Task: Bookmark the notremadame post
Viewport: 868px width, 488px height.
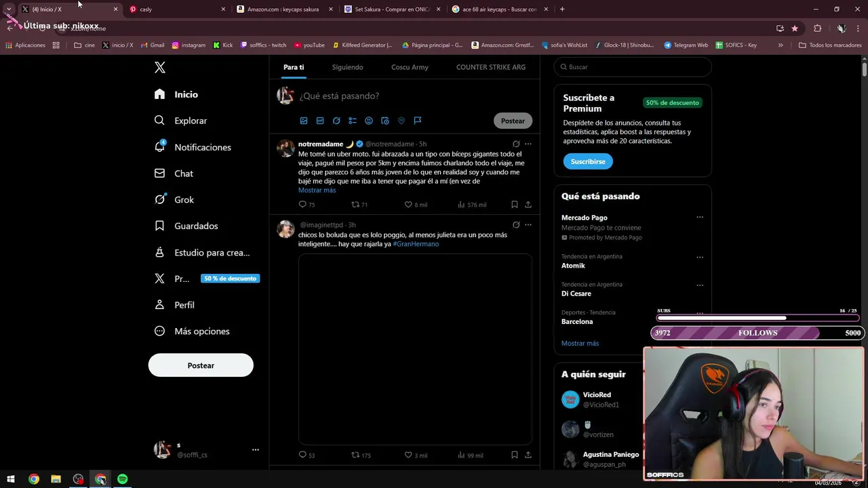Action: tap(515, 205)
